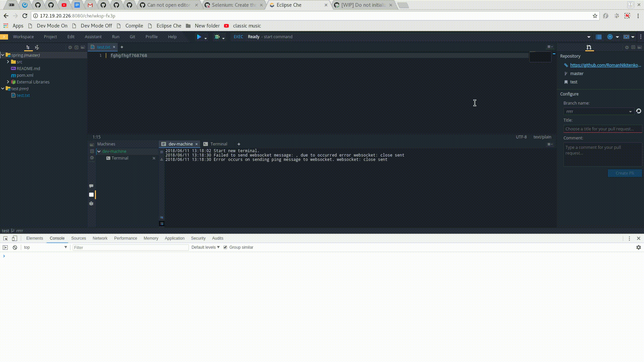
Task: Switch to the Terminal tab
Action: coord(218,144)
